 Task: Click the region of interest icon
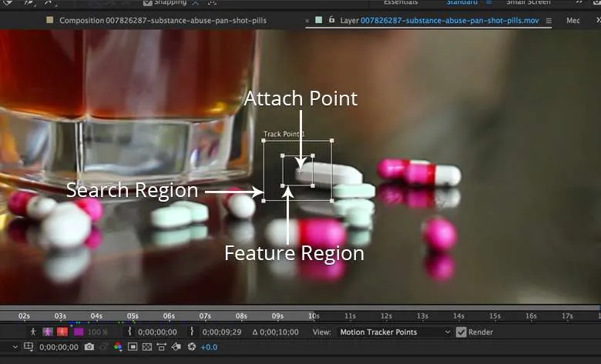(133, 348)
